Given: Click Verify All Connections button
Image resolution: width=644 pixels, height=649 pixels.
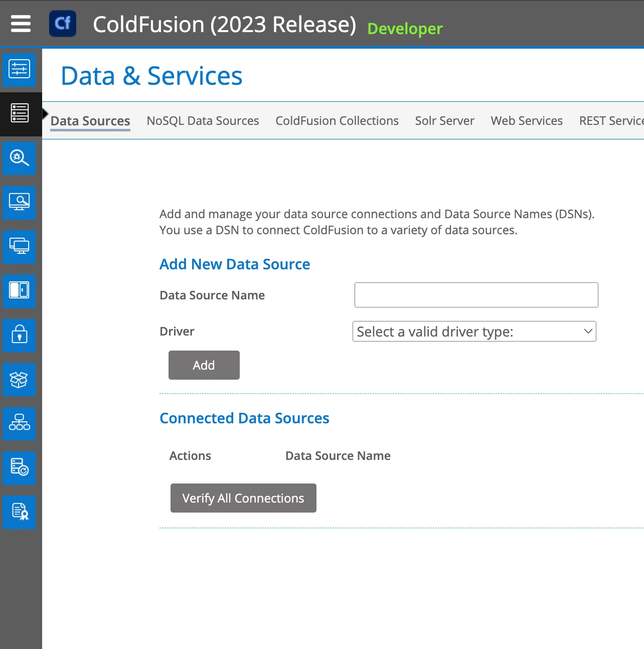Looking at the screenshot, I should [243, 498].
